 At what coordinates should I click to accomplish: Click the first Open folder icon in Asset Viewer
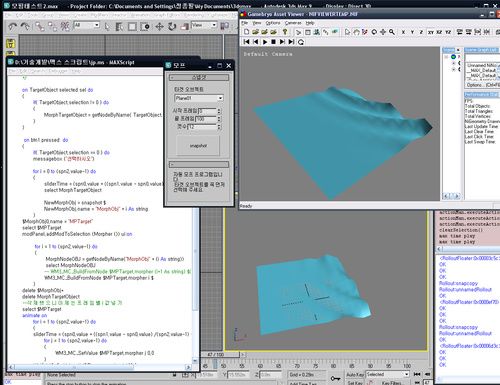256,32
